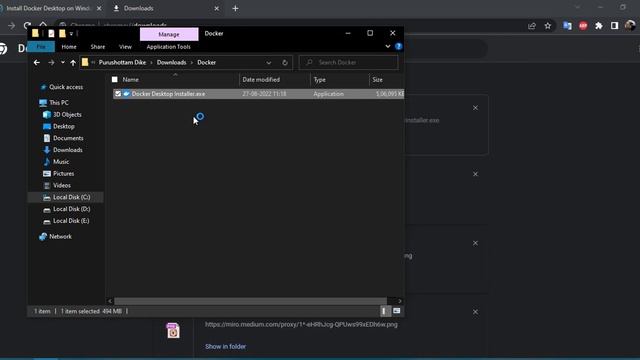640x360 pixels.
Task: Click New folder icon in title bar
Action: point(62,33)
